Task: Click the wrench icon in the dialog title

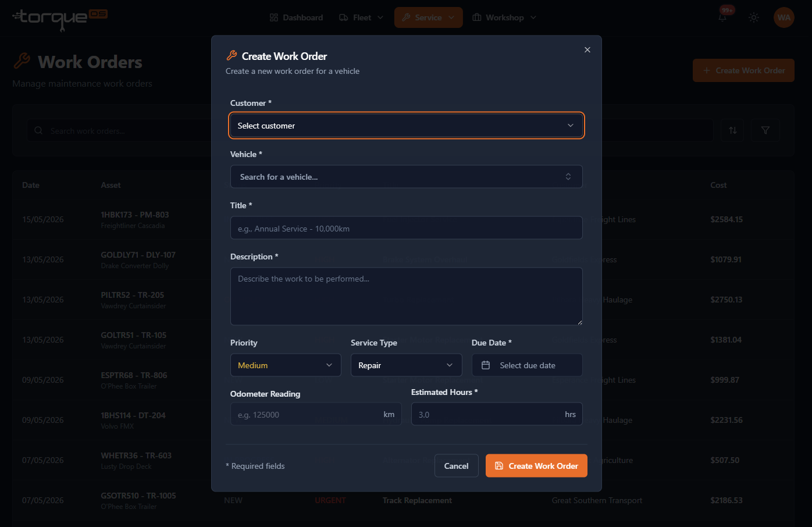Action: 232,56
